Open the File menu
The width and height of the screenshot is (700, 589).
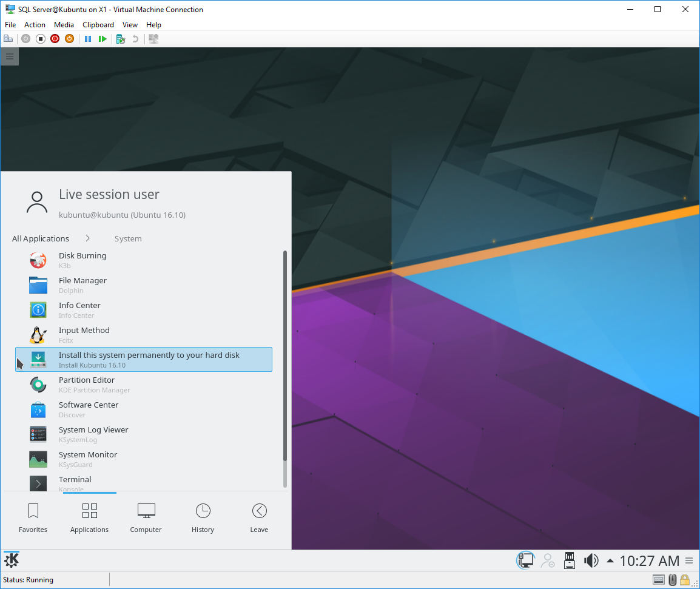[x=10, y=24]
